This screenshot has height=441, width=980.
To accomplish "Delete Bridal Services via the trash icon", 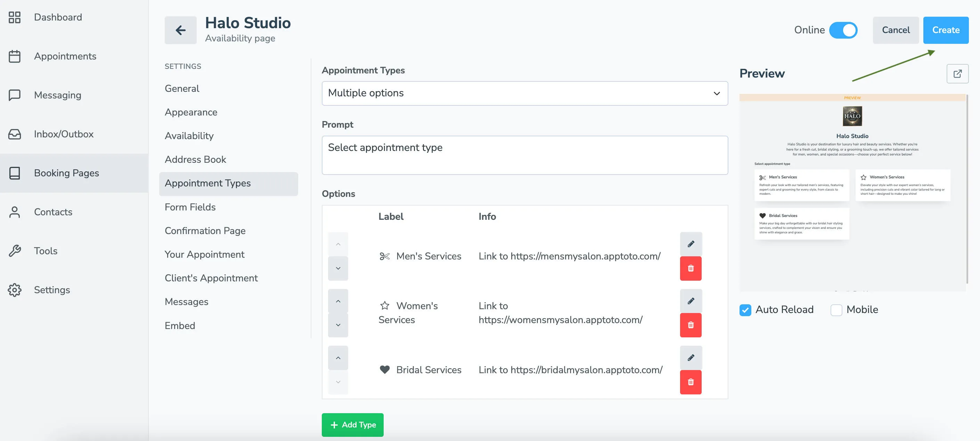I will (x=691, y=382).
